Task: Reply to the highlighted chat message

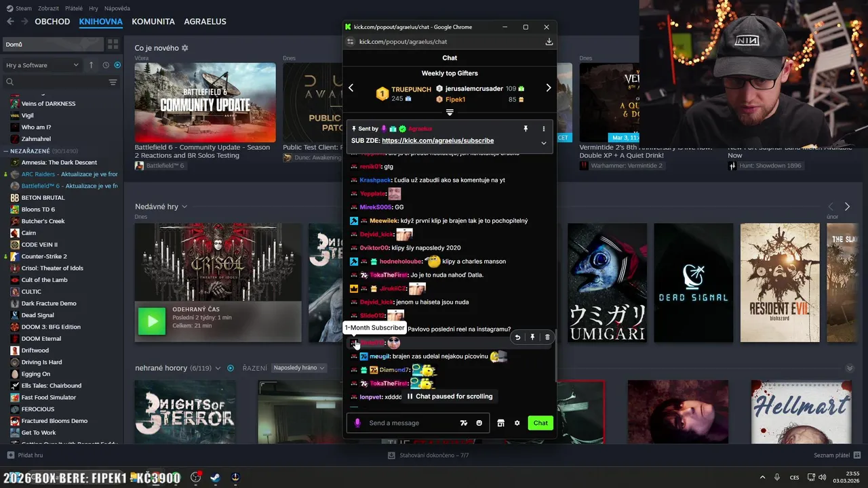Action: tap(517, 337)
